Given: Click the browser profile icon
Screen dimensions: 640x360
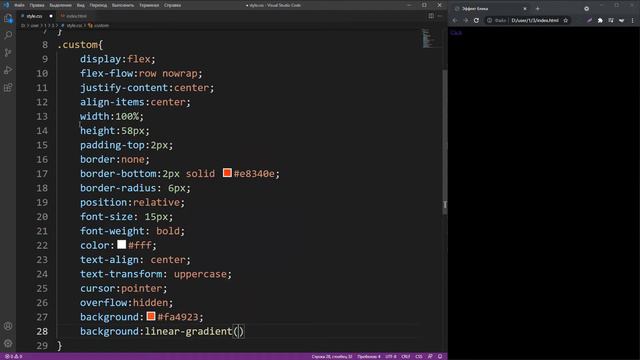Looking at the screenshot, I should click(621, 20).
